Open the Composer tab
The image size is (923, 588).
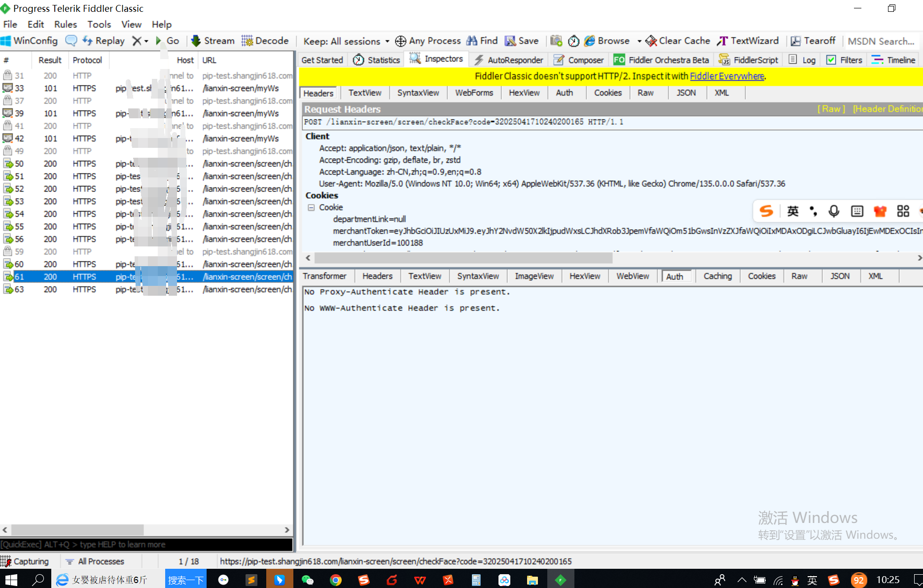(x=579, y=60)
